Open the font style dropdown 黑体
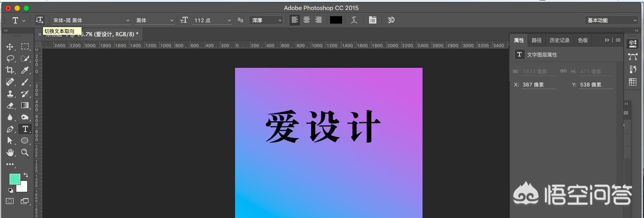Screen dimensions: 644x218 (x=154, y=20)
